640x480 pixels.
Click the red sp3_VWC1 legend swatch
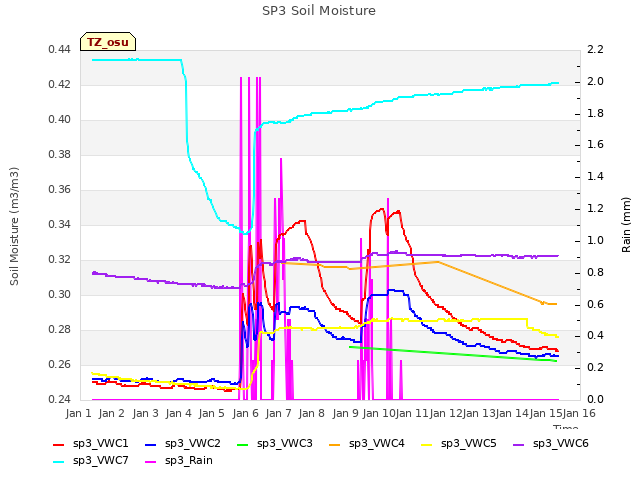[59, 444]
